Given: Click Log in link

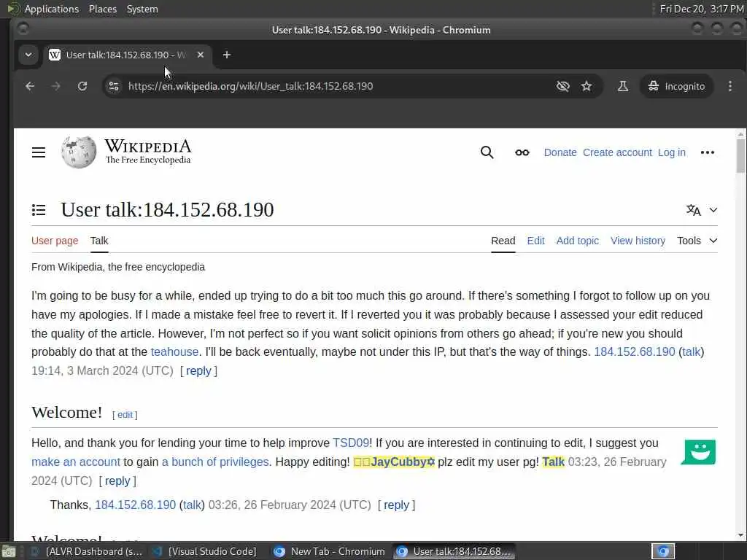Looking at the screenshot, I should pyautogui.click(x=672, y=152).
